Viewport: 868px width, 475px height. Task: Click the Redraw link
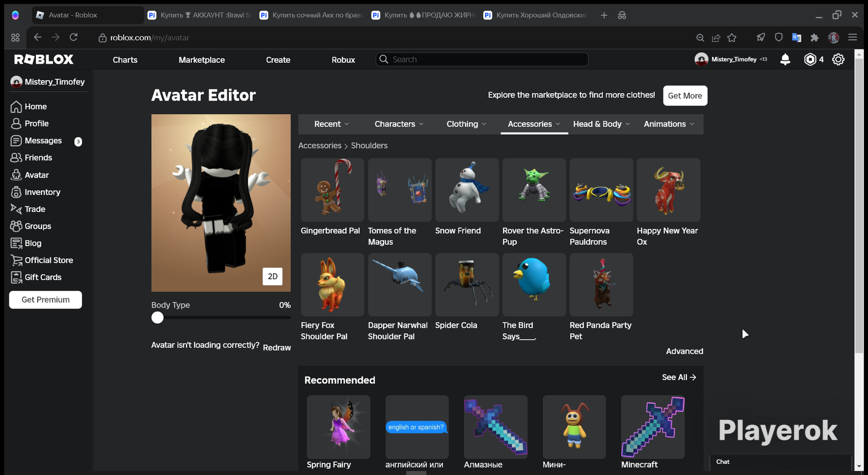[277, 348]
